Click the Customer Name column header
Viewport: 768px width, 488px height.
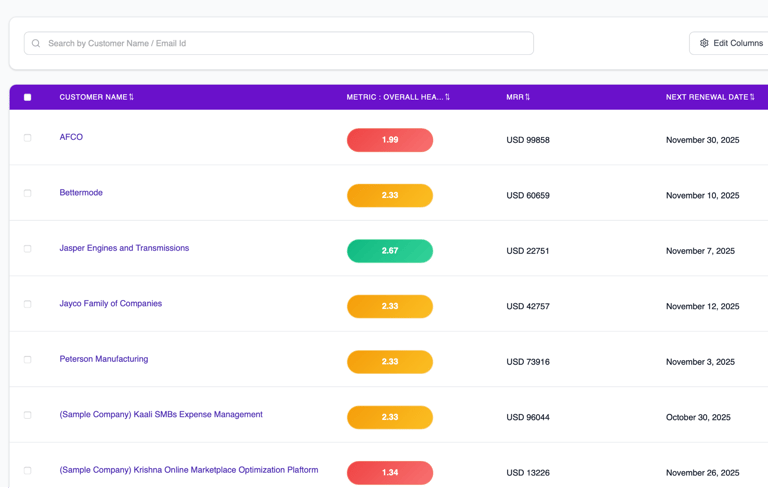(92, 98)
